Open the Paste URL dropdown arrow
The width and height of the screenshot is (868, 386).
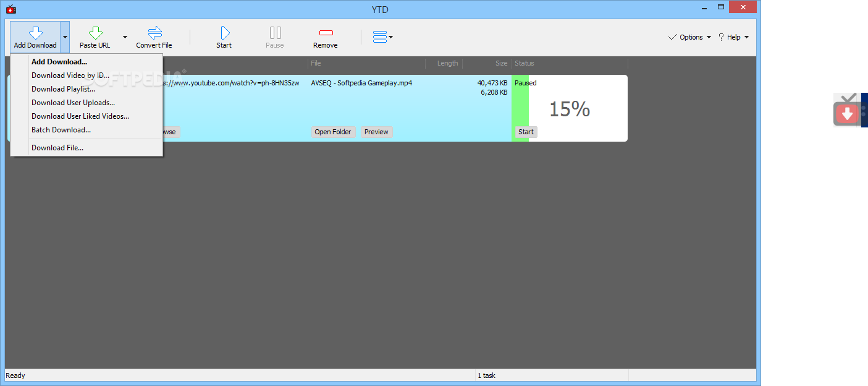[125, 37]
